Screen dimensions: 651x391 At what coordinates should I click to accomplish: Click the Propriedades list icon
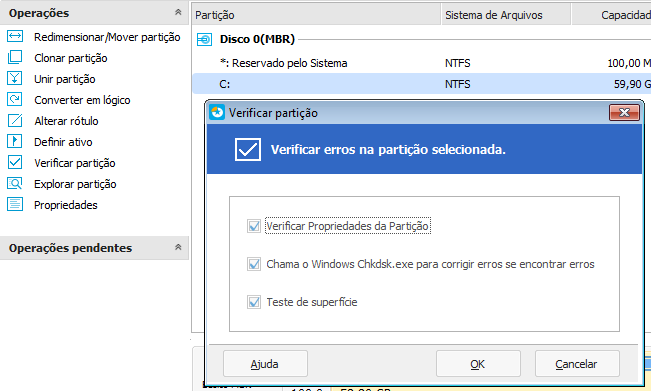(15, 204)
